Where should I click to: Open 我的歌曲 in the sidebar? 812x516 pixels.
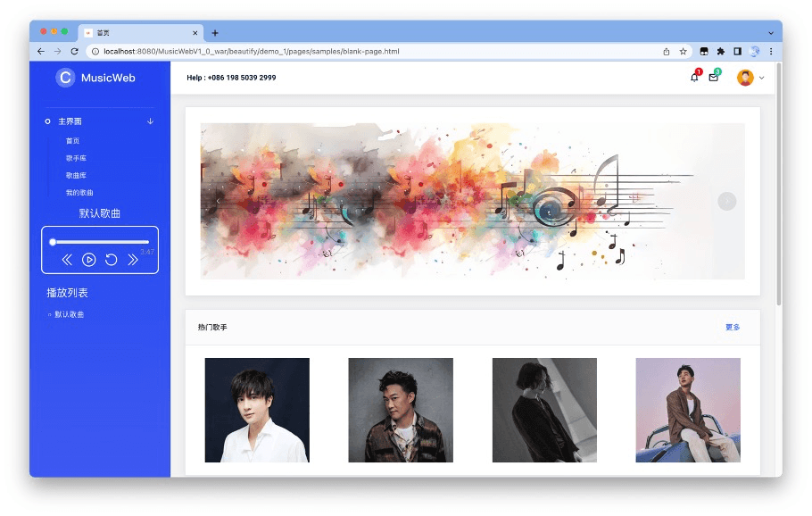(x=79, y=192)
